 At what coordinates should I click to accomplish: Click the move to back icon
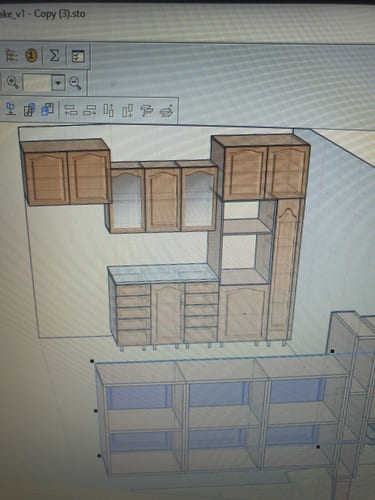tap(29, 110)
